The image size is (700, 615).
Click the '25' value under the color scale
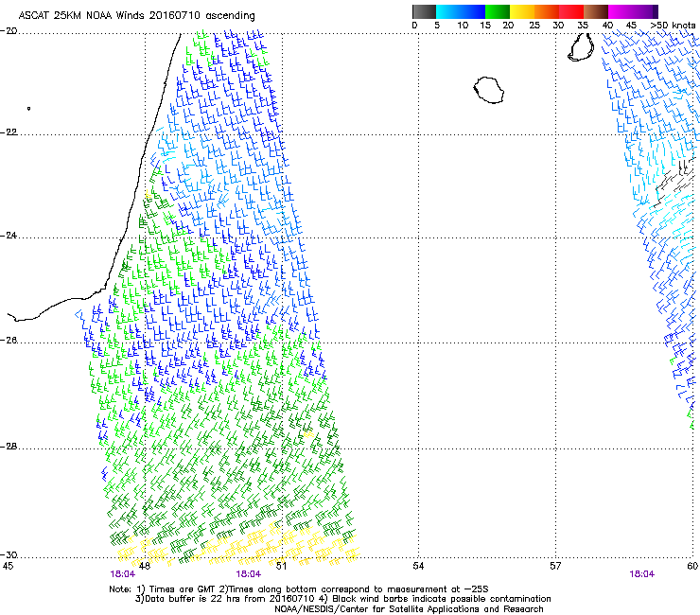[534, 26]
